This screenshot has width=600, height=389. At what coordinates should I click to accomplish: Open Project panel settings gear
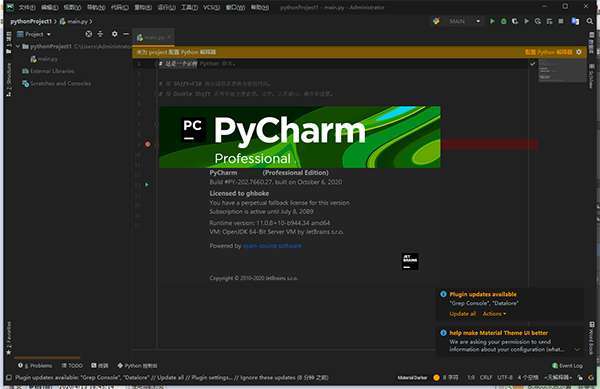coord(114,34)
